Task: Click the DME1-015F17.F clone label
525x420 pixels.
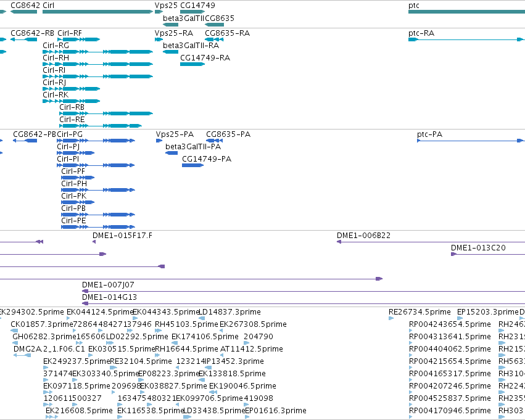Action: click(x=122, y=236)
